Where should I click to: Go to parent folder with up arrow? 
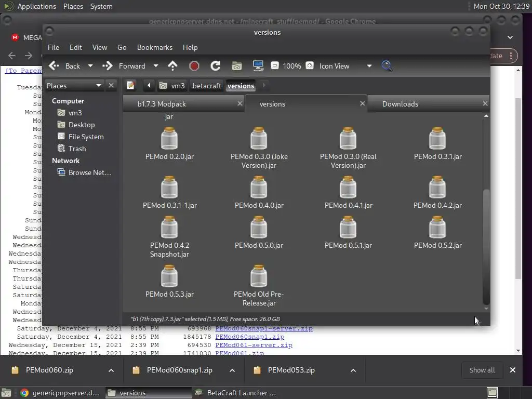(x=172, y=66)
